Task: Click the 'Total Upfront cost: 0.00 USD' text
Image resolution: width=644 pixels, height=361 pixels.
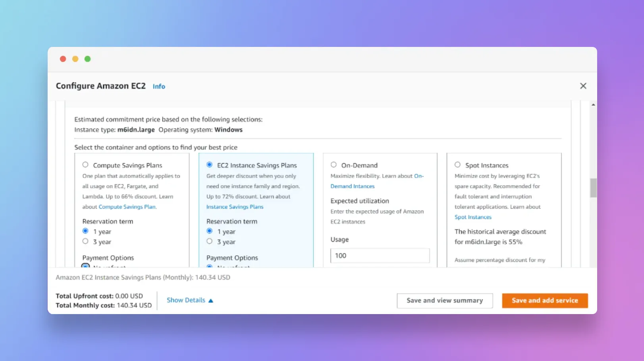Action: pyautogui.click(x=99, y=296)
